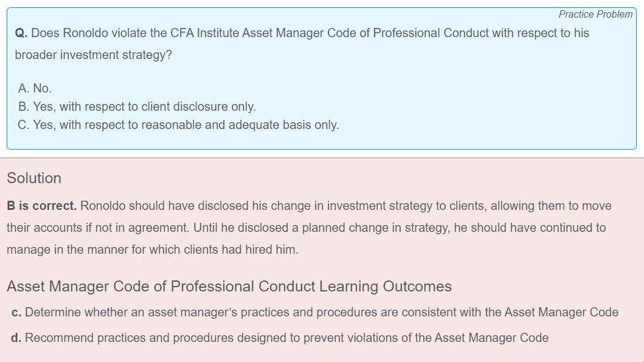This screenshot has height=362, width=644.
Task: Select answer option A. No.
Action: tap(35, 88)
